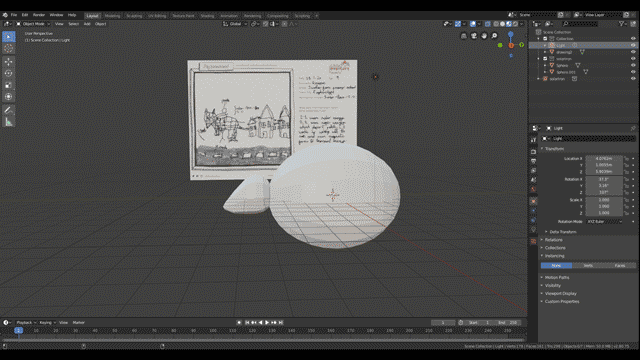Toggle visibility of drawing2 object
Screen dimensions: 640x360
click(633, 52)
